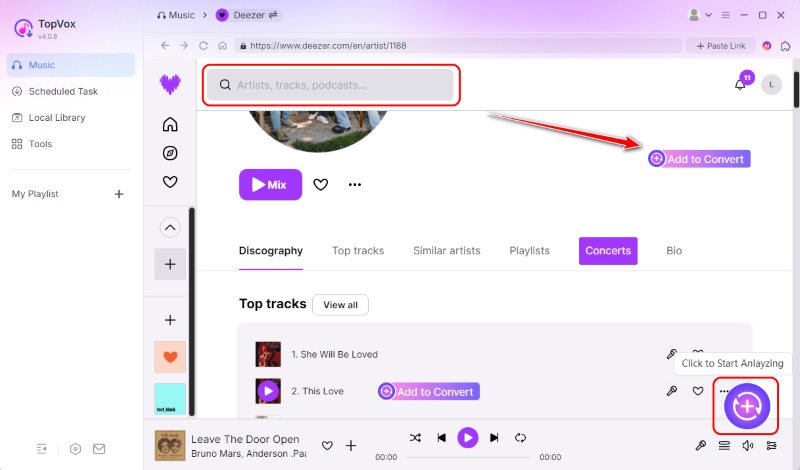Skip to next track
Viewport: 800px width, 470px height.
(494, 437)
